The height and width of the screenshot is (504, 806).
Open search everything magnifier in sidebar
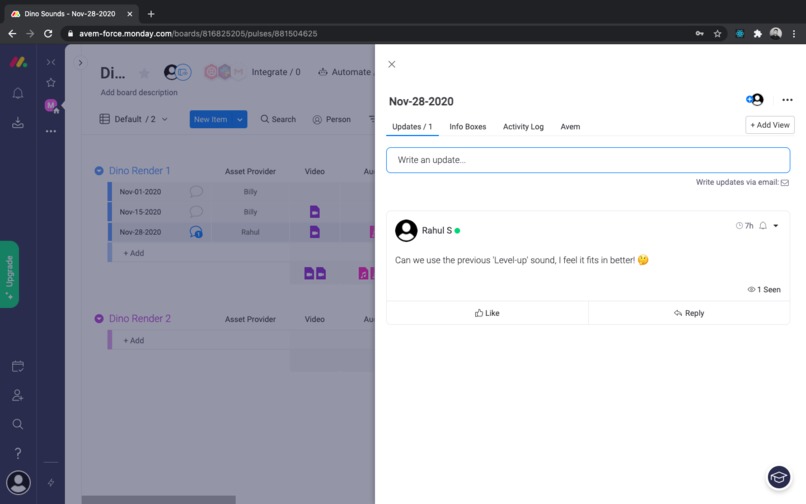coord(18,424)
